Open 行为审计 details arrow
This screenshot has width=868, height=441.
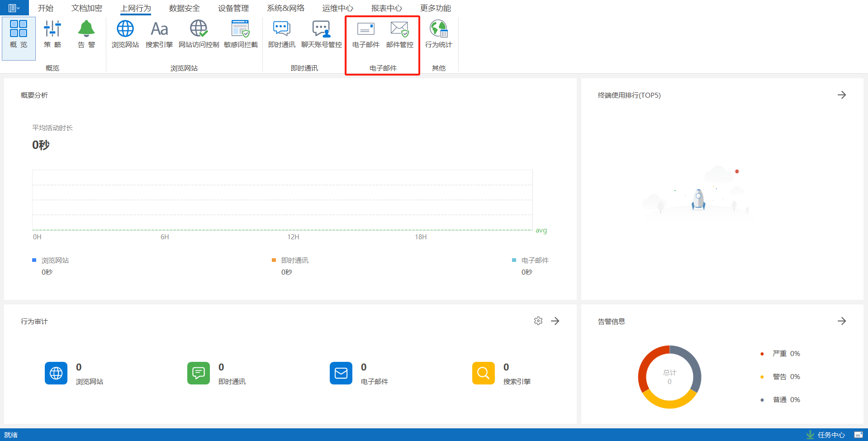(x=555, y=321)
